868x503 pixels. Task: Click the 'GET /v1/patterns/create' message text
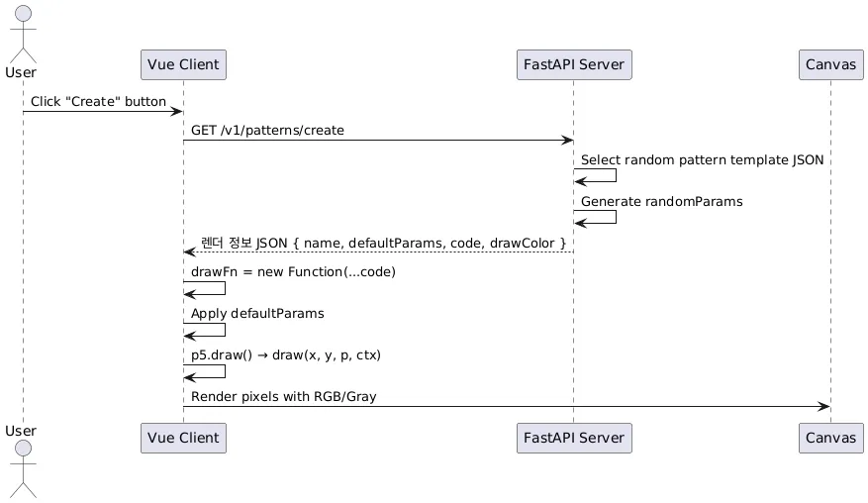267,130
